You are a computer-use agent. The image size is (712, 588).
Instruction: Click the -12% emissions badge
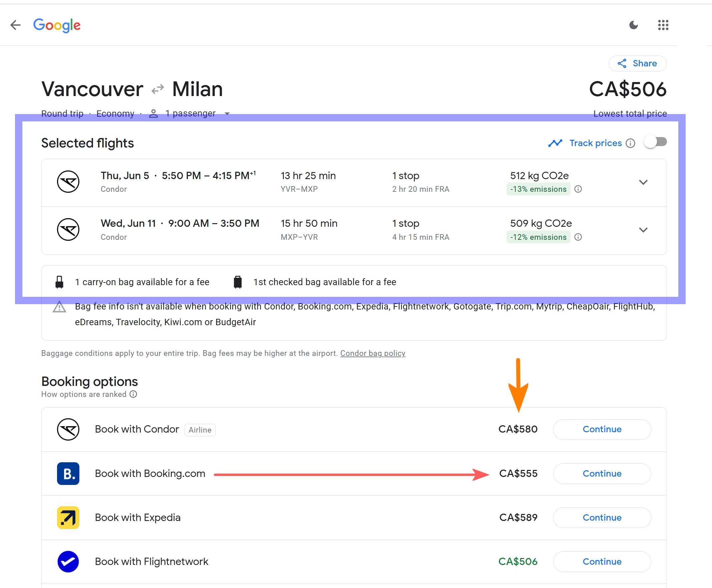[538, 237]
